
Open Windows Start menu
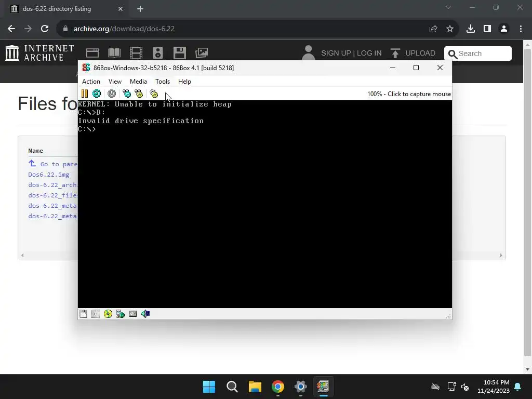click(209, 387)
